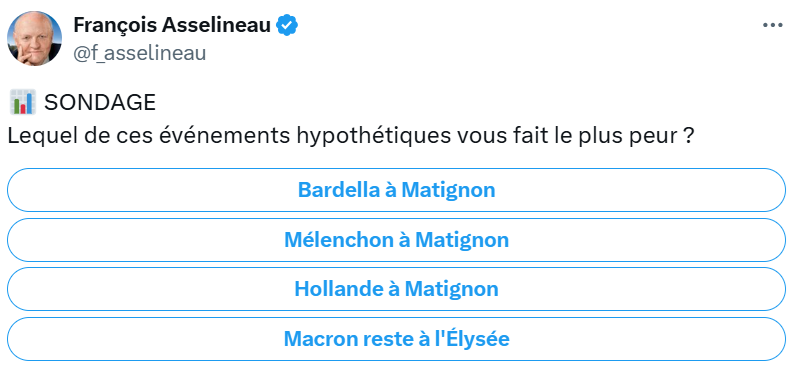Open the François Asselineau display name link

point(172,25)
